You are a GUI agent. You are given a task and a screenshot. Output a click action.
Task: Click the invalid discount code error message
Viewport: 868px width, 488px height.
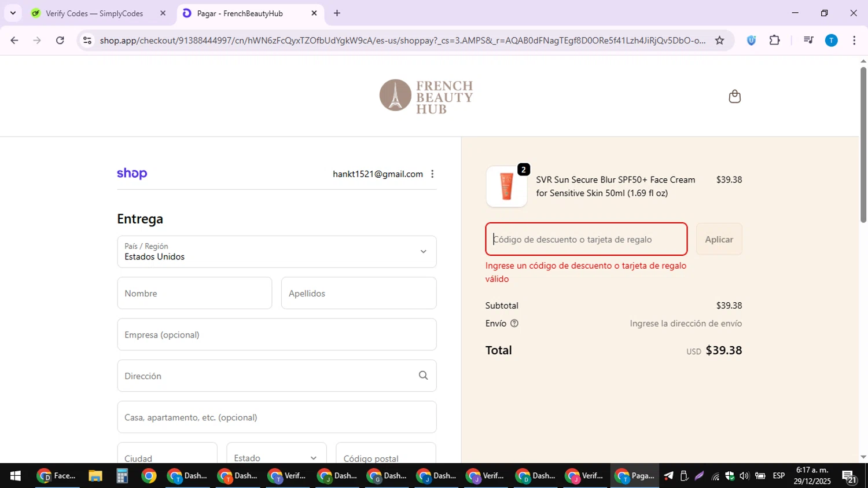coord(586,272)
